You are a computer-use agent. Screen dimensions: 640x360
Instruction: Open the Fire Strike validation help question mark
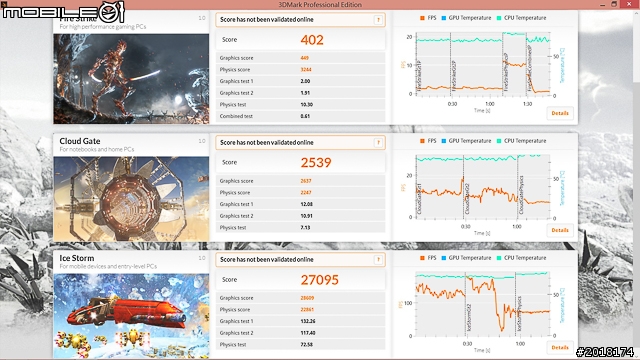pyautogui.click(x=378, y=20)
